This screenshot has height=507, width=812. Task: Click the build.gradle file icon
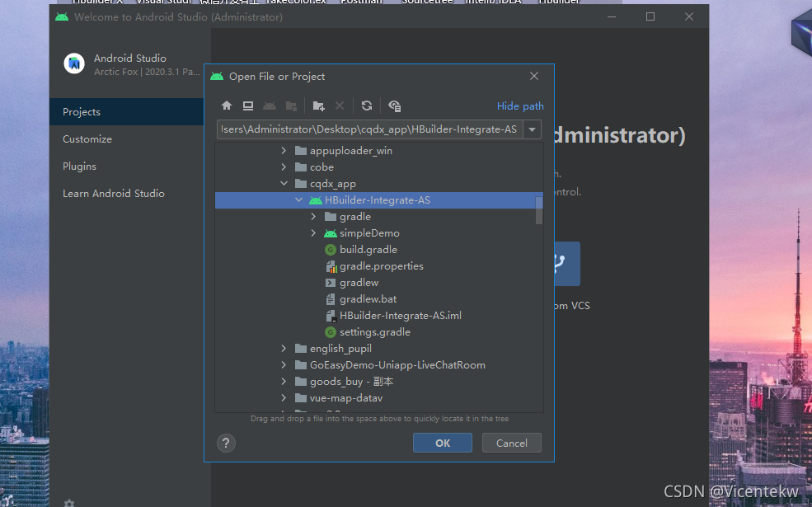coord(331,250)
